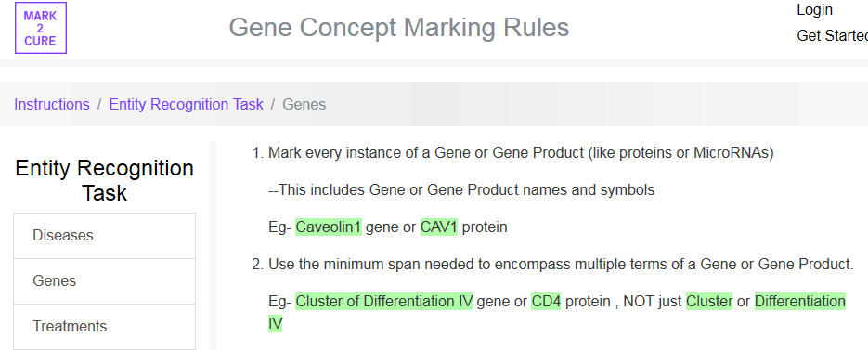This screenshot has height=350, width=868.
Task: Click rule 2 minimum span text
Action: [x=561, y=265]
